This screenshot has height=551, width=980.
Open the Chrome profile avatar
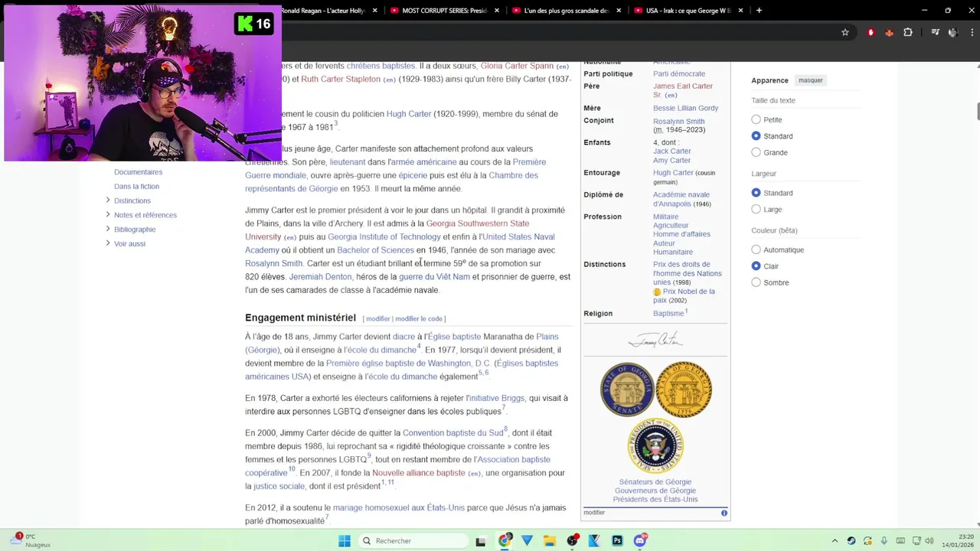(953, 32)
